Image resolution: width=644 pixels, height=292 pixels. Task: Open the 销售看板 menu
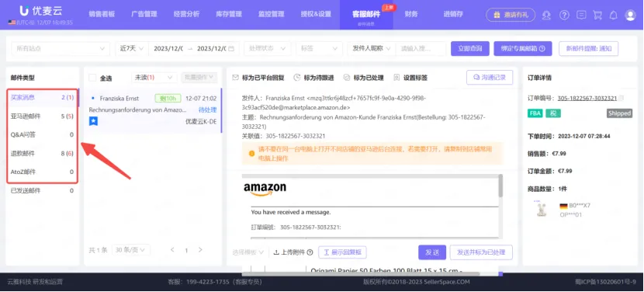point(102,15)
